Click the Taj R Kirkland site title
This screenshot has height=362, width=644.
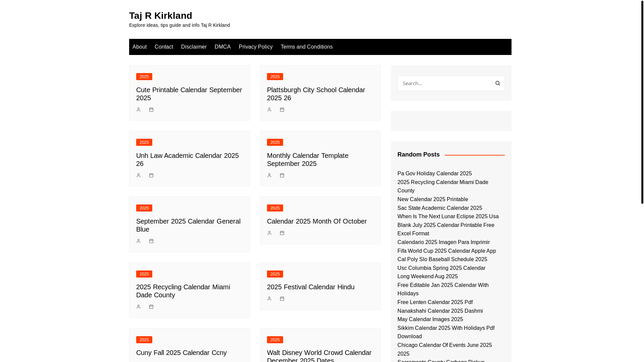(x=161, y=15)
